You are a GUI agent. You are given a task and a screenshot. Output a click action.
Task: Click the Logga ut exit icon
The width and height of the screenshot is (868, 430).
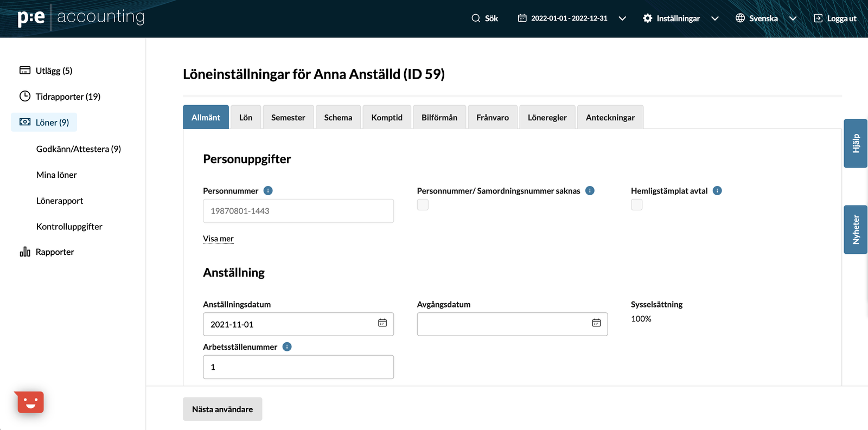tap(818, 18)
